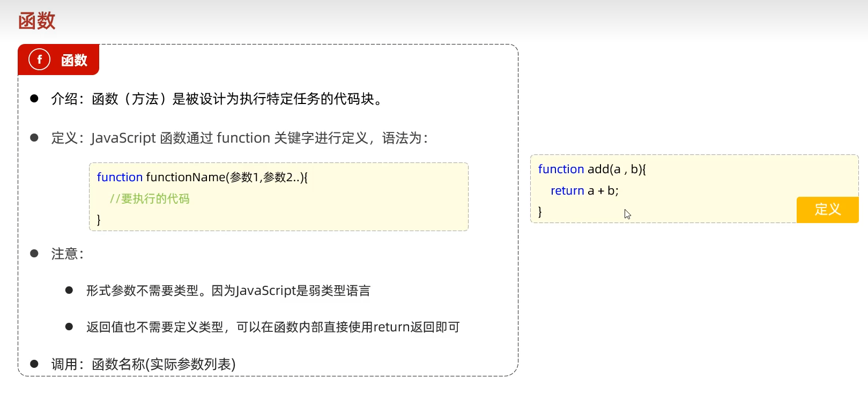Click the closing brace of functionName block

click(x=99, y=219)
